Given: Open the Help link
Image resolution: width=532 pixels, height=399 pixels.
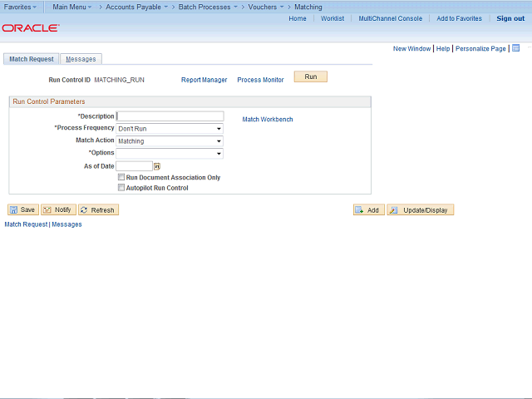Looking at the screenshot, I should tap(443, 48).
